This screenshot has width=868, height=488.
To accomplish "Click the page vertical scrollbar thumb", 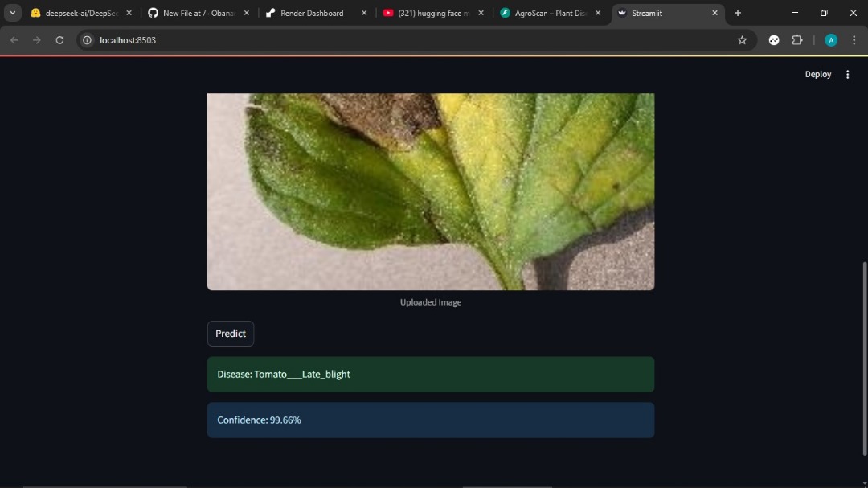I will pyautogui.click(x=864, y=359).
